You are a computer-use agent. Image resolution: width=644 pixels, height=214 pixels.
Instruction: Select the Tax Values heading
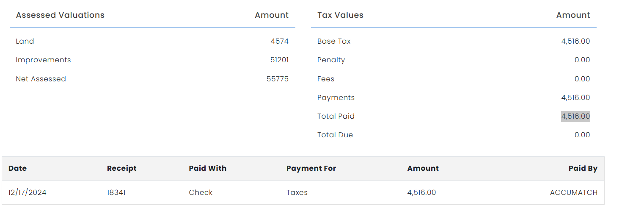[340, 15]
